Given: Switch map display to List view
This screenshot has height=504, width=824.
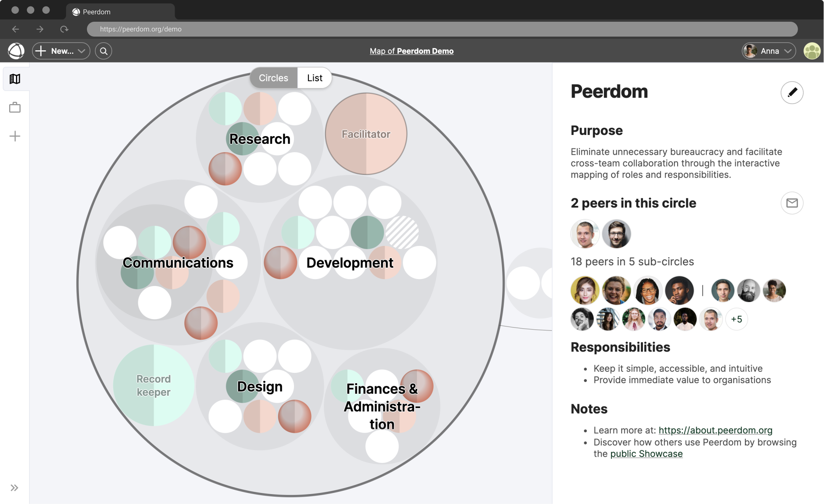Looking at the screenshot, I should tap(314, 77).
